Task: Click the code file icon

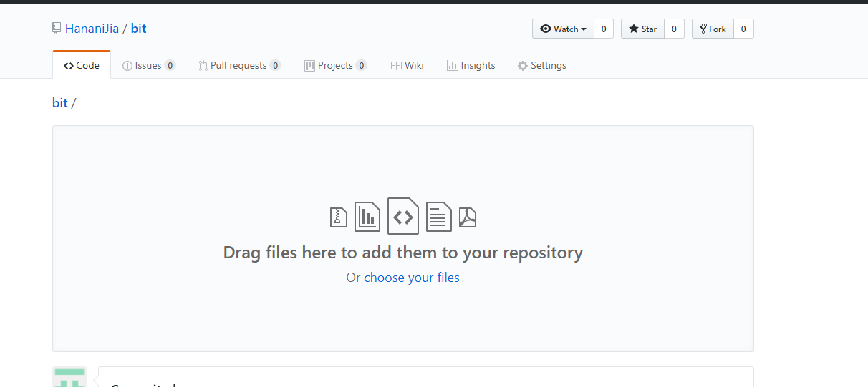Action: coord(403,216)
